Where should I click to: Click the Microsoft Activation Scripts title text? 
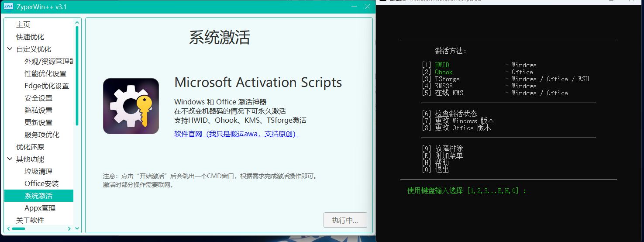point(258,83)
